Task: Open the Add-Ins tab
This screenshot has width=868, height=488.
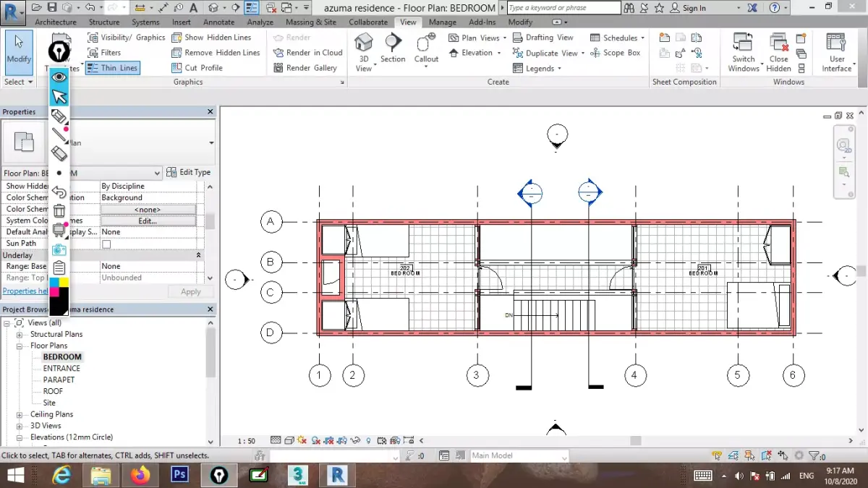Action: (x=482, y=22)
